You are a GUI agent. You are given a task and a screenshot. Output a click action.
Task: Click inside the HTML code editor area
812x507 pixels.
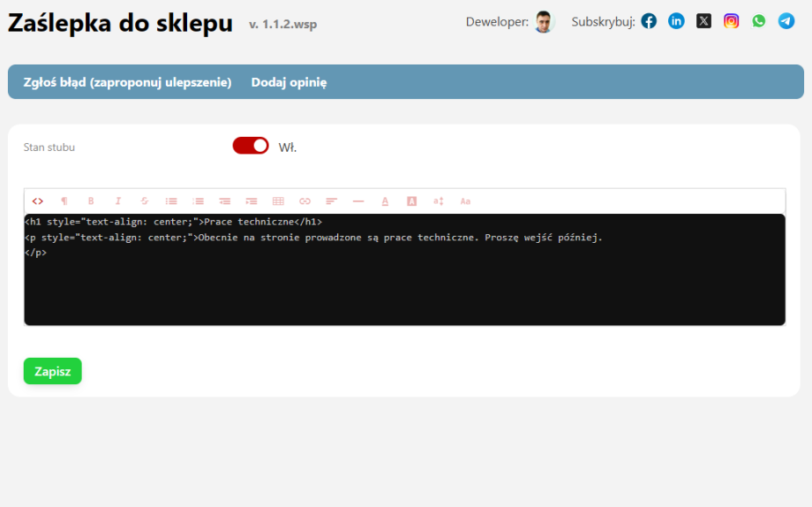click(x=404, y=283)
